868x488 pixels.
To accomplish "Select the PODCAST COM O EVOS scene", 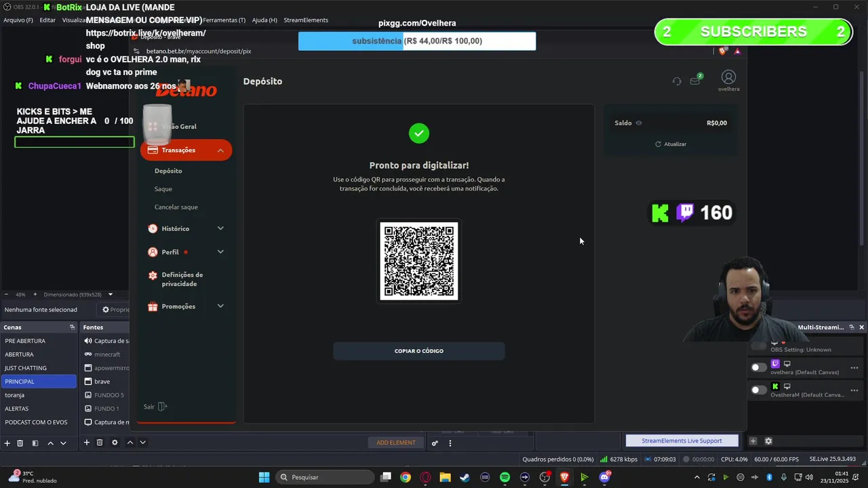I will (x=39, y=422).
